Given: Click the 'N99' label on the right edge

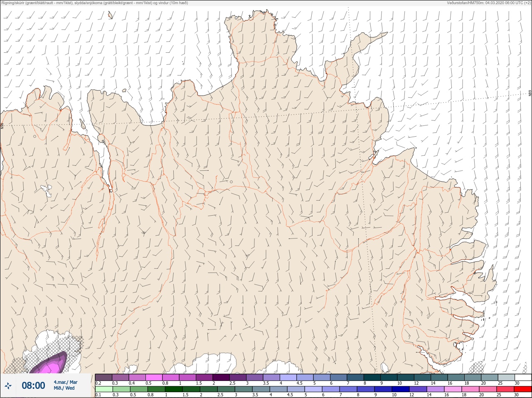Looking at the screenshot, I should point(530,93).
